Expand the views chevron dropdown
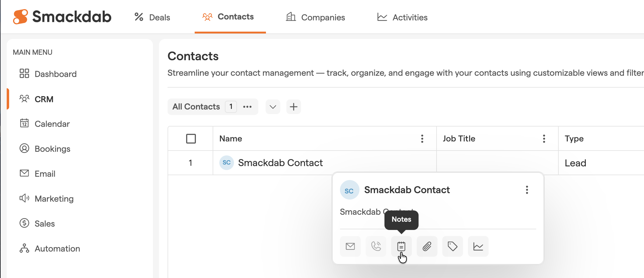This screenshot has height=278, width=644. point(273,107)
